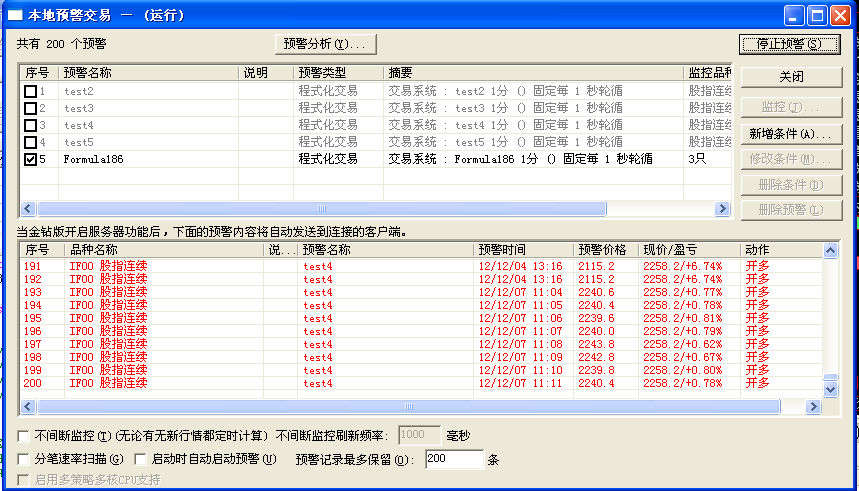Click lower list left scroll arrow
The image size is (859, 491).
click(27, 407)
